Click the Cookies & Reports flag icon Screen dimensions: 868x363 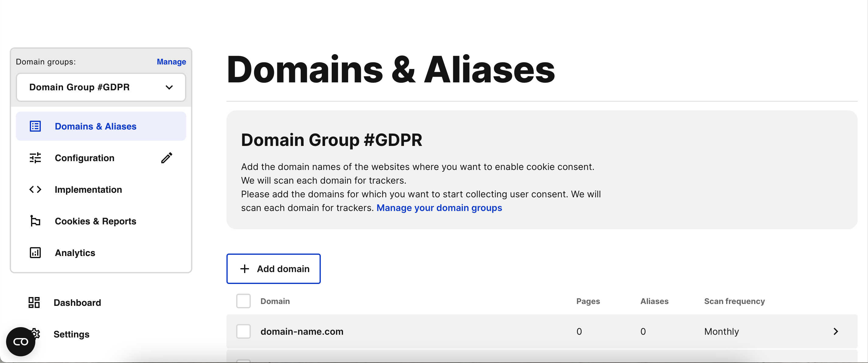[35, 221]
